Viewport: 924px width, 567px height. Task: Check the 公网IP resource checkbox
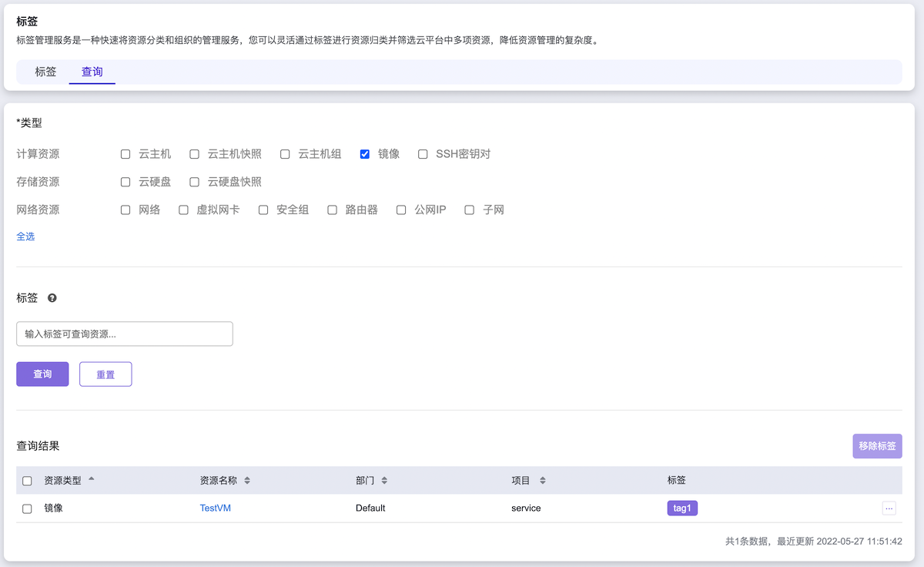(x=401, y=210)
